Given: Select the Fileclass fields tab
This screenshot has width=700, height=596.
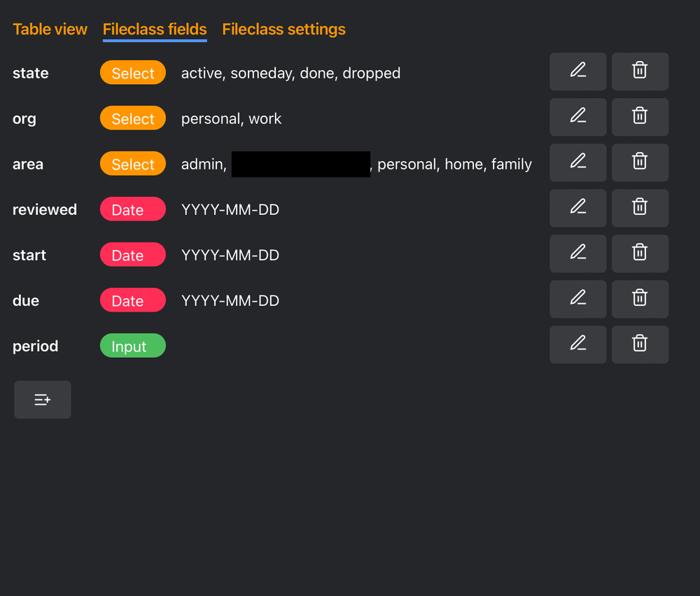Looking at the screenshot, I should [154, 29].
